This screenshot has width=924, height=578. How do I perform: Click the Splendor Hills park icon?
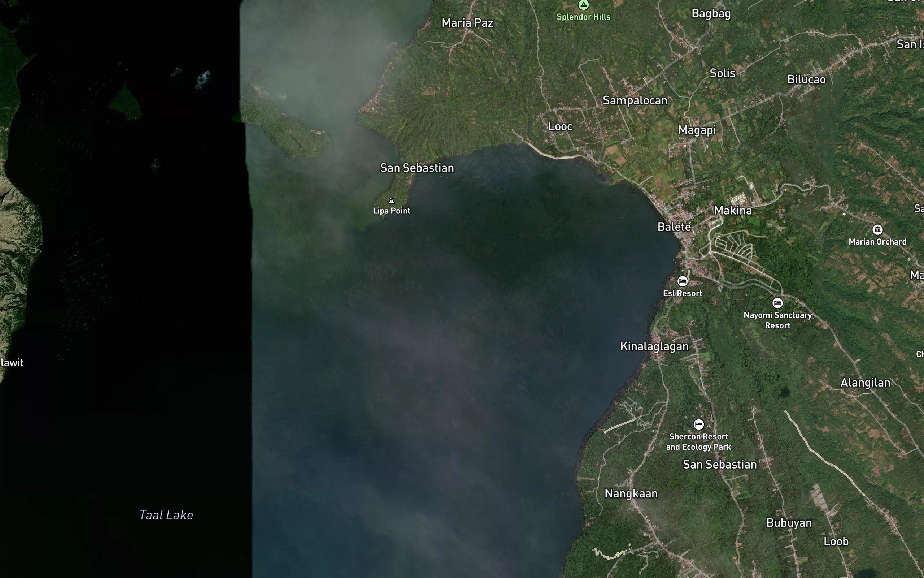click(583, 4)
